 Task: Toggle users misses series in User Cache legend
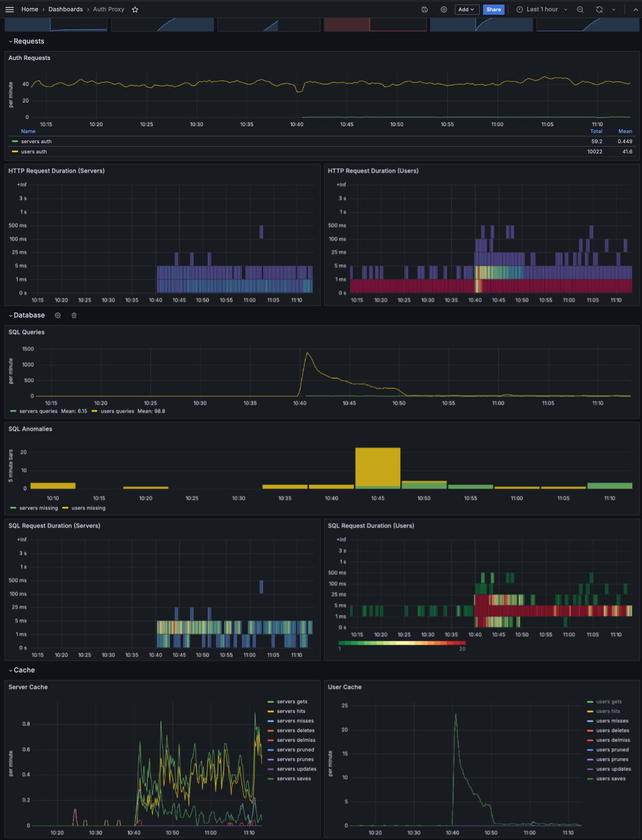tap(612, 721)
